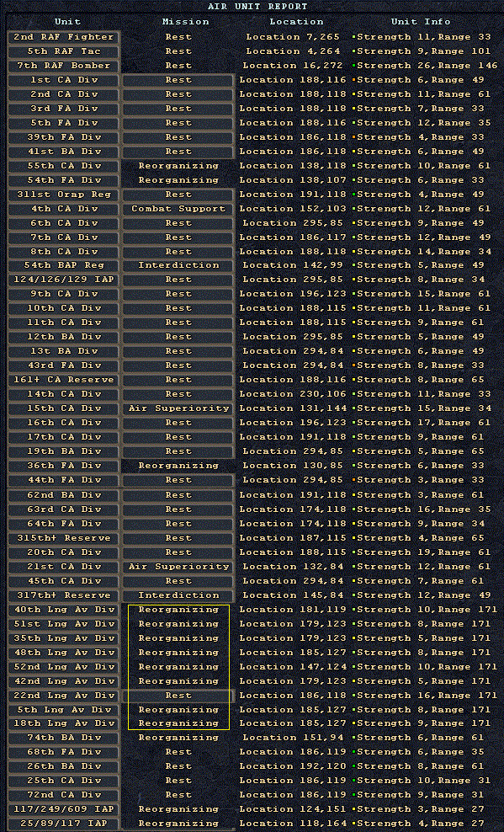The image size is (504, 832).
Task: Click Location 152,103 of 4th CA Div
Action: click(293, 209)
